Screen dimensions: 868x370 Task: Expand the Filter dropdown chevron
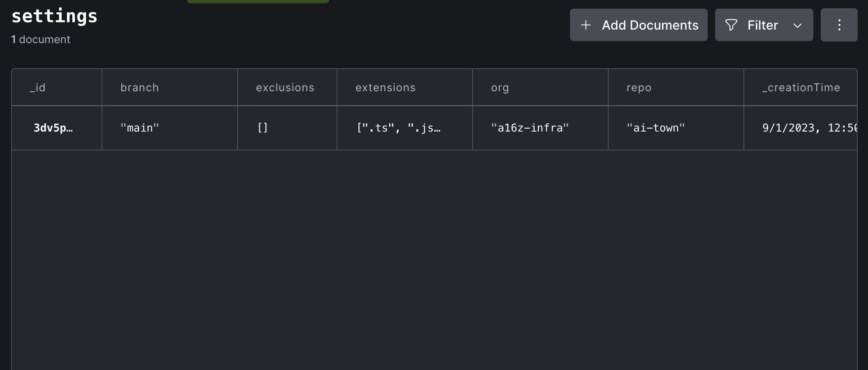point(797,25)
